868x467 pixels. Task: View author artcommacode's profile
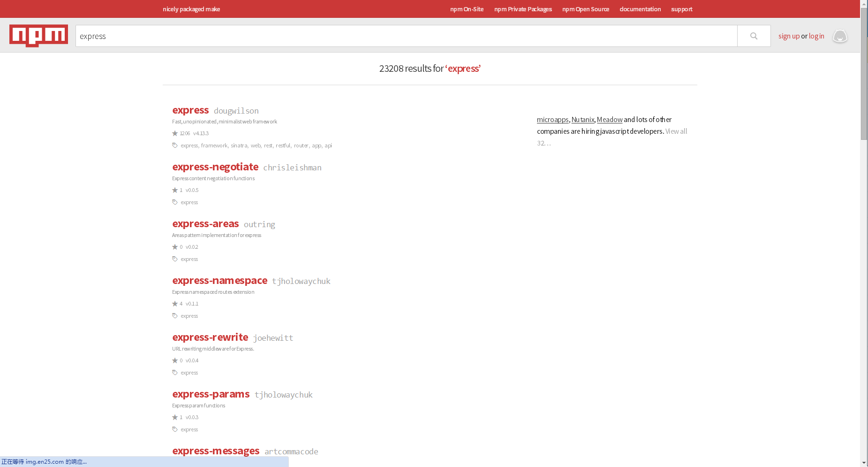[291, 452]
